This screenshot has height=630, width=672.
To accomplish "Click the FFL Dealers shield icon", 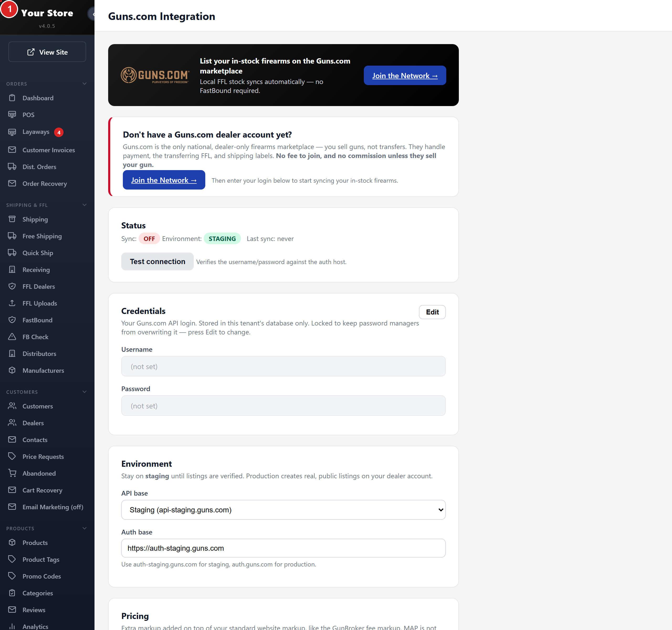I will click(x=12, y=286).
